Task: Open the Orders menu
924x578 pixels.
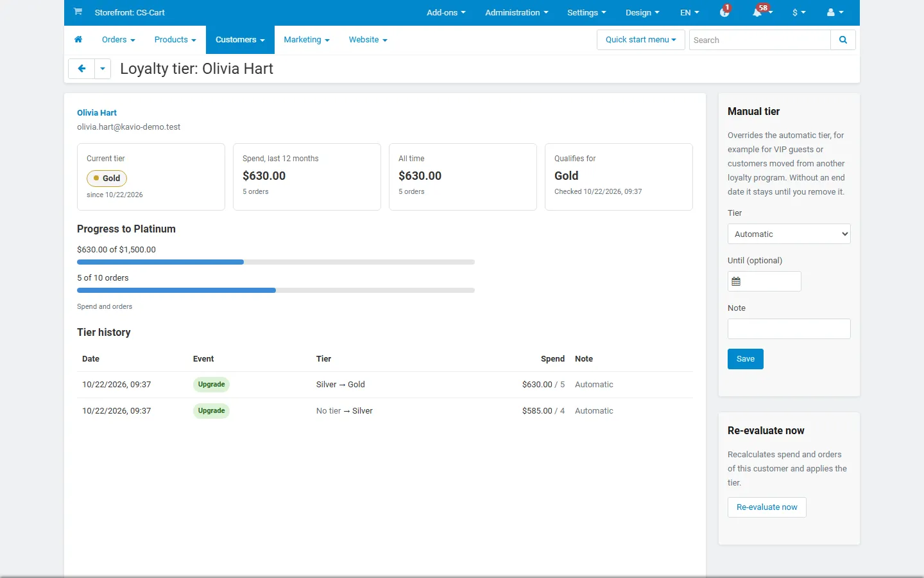Action: coord(119,40)
